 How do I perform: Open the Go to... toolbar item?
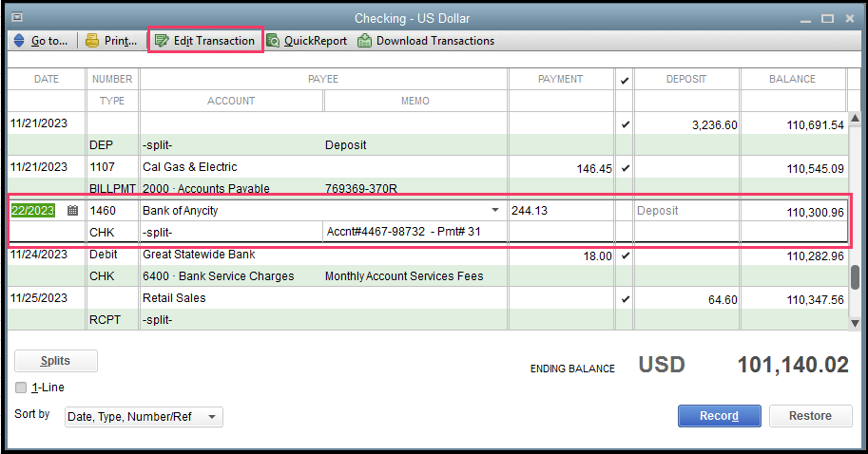[41, 41]
